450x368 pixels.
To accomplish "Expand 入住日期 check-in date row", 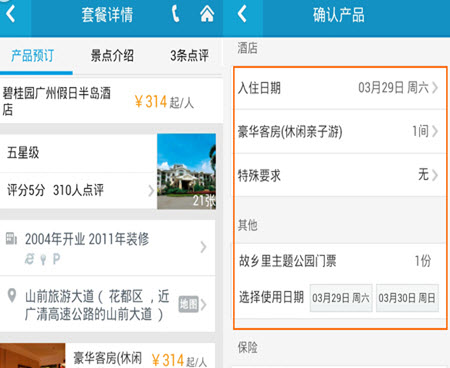I will (340, 88).
